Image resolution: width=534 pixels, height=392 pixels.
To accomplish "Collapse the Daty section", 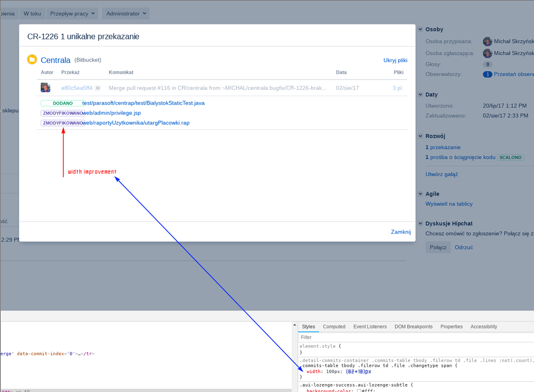I will (420, 94).
